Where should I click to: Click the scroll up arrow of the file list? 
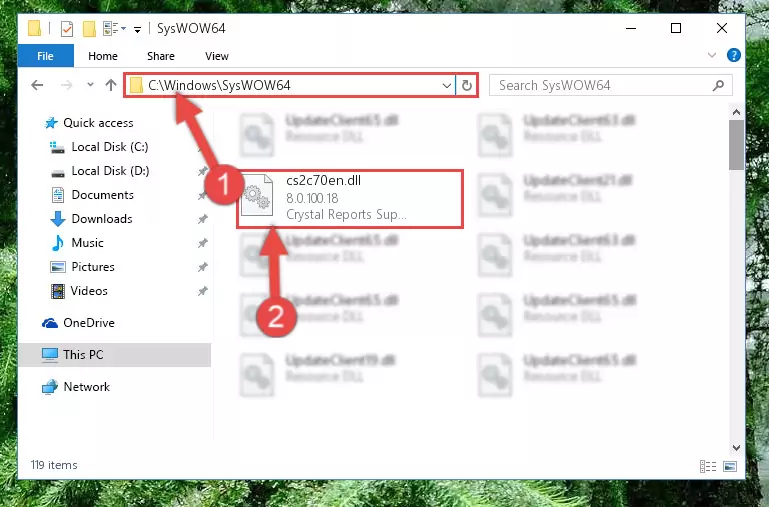tap(736, 112)
